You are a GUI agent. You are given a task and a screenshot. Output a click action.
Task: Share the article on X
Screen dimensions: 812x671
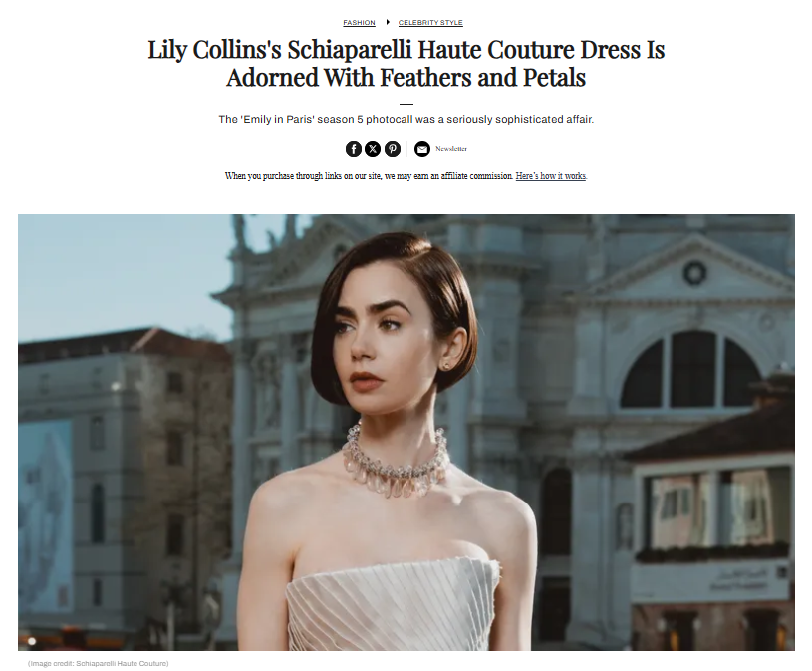[373, 149]
